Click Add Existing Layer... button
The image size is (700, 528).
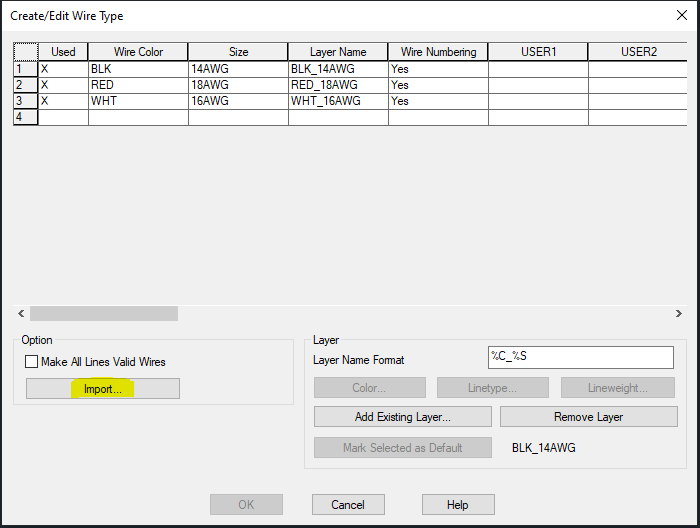[x=403, y=416]
